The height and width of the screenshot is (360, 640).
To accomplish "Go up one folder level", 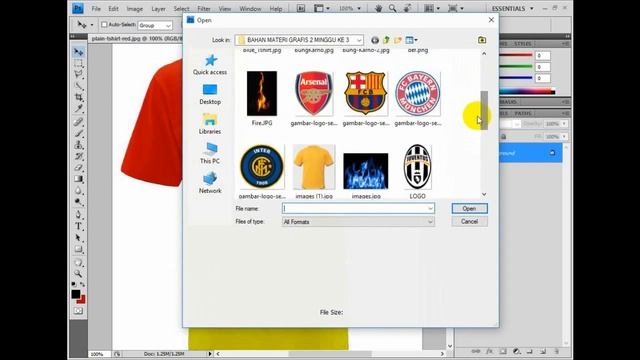I will 386,40.
